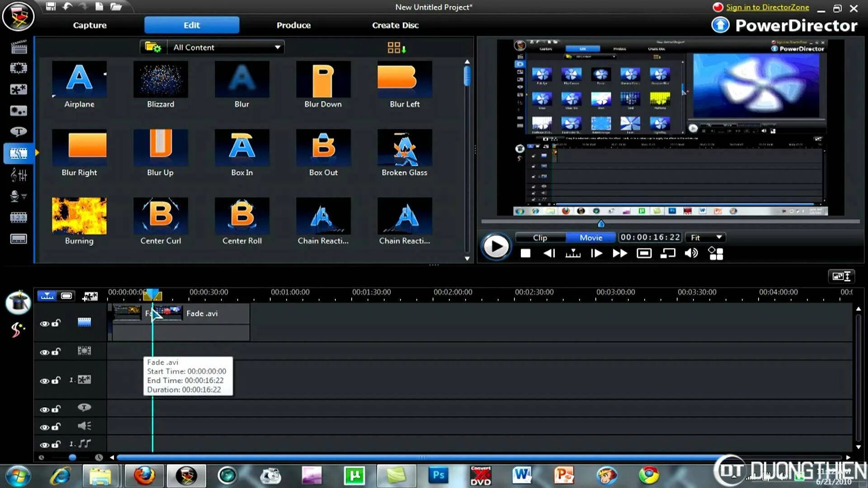868x488 pixels.
Task: Click the Movie mode button
Action: click(x=591, y=237)
